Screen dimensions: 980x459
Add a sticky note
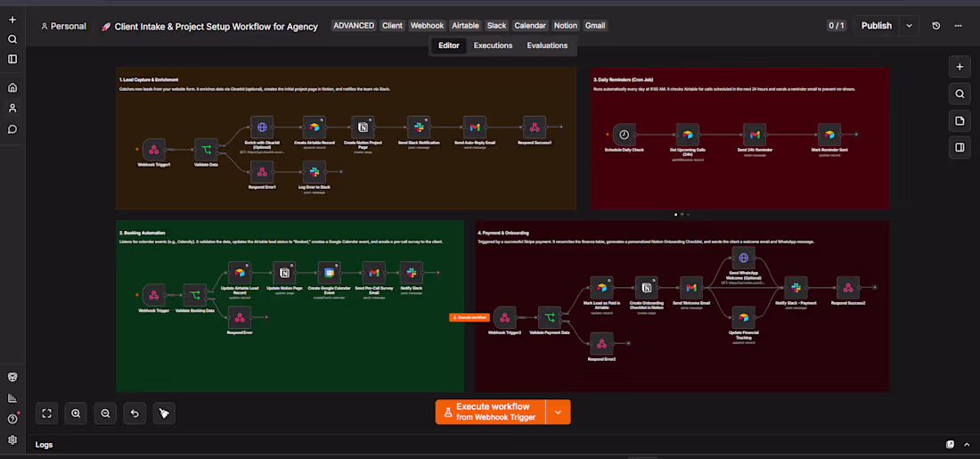click(x=960, y=120)
